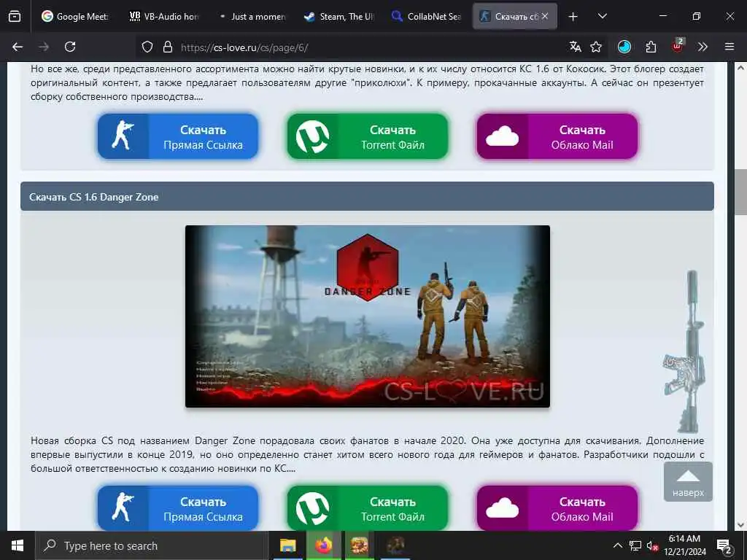Open tracking protection shield icon
Image resolution: width=747 pixels, height=560 pixels.
pos(147,47)
